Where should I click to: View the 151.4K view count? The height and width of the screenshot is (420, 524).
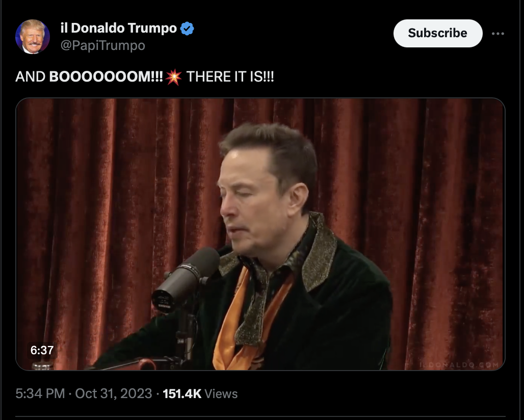(x=182, y=393)
